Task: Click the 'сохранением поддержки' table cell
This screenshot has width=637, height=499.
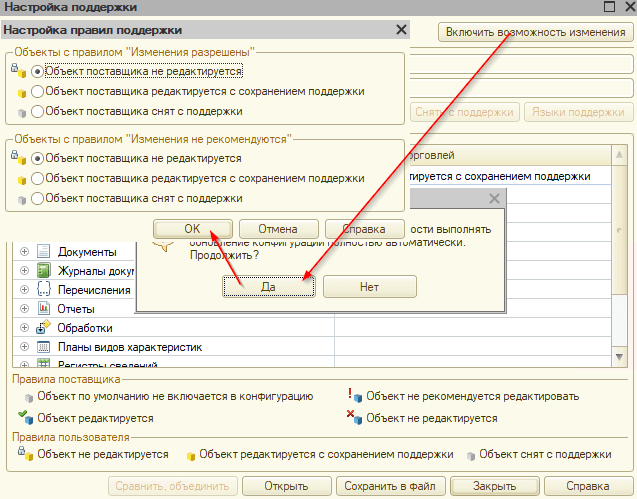Action: tap(510, 176)
